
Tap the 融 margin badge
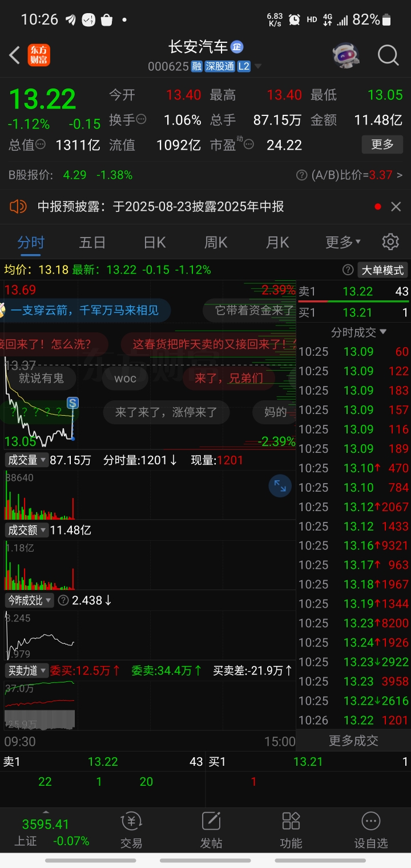tap(197, 66)
